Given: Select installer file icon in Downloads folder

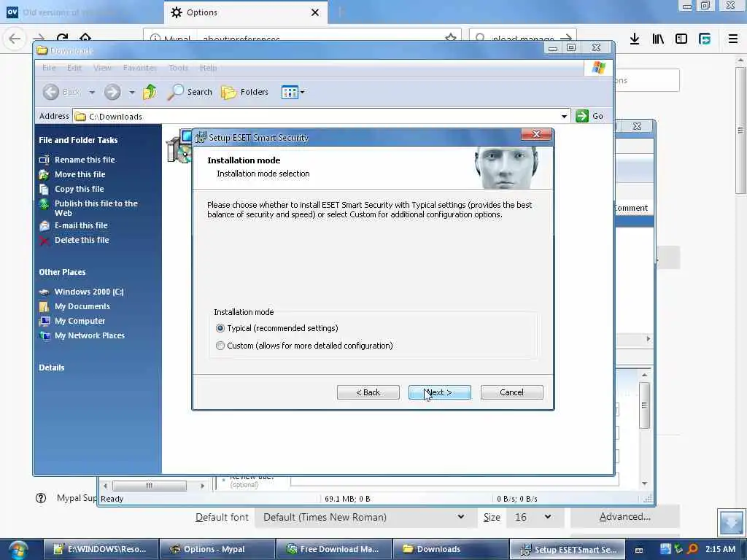Looking at the screenshot, I should (179, 147).
